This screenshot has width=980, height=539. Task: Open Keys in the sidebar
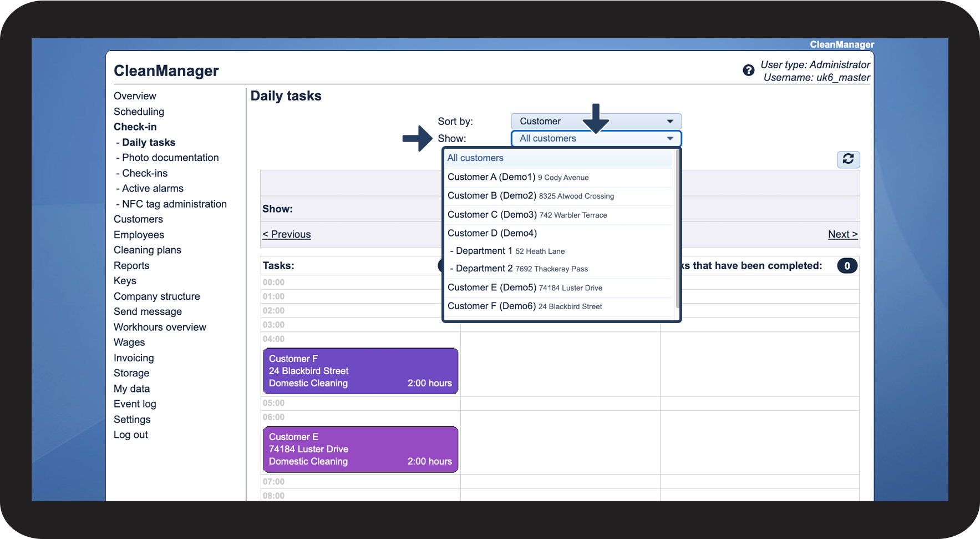[x=125, y=281]
